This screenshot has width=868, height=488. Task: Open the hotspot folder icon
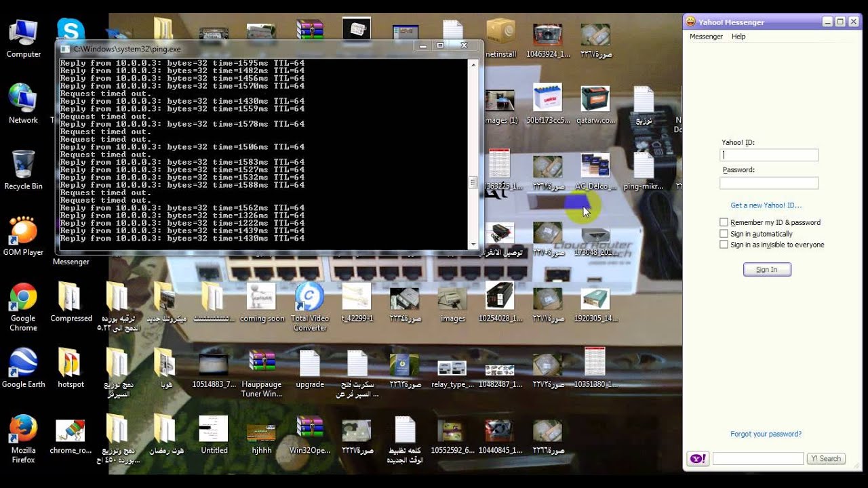(x=71, y=369)
